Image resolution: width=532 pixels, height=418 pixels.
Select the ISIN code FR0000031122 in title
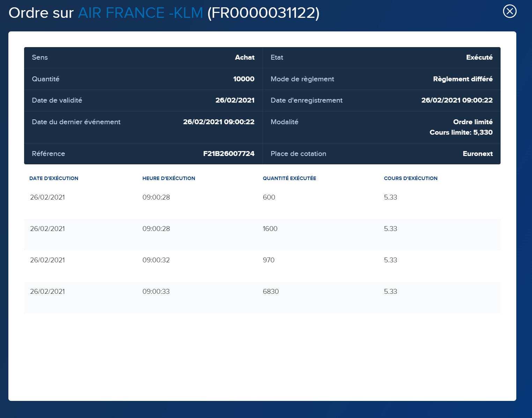[264, 13]
